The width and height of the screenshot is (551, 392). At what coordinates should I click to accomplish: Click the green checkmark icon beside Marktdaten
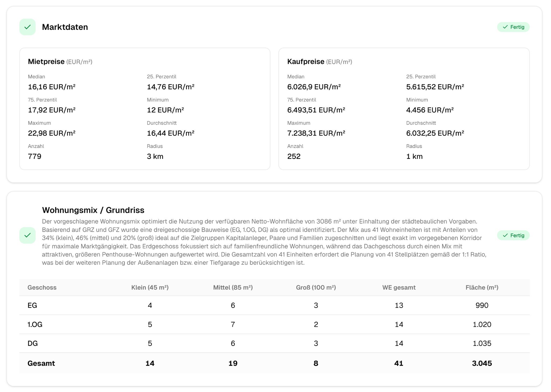[x=27, y=27]
